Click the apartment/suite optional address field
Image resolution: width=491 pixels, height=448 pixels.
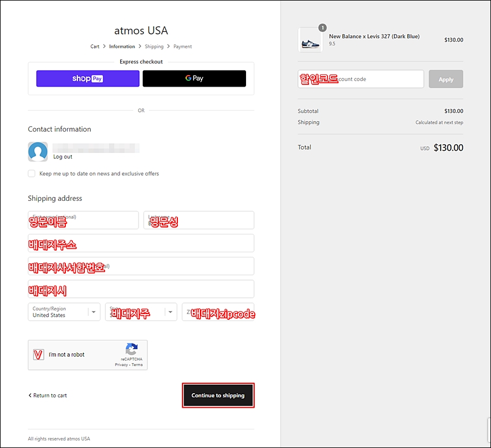click(141, 266)
